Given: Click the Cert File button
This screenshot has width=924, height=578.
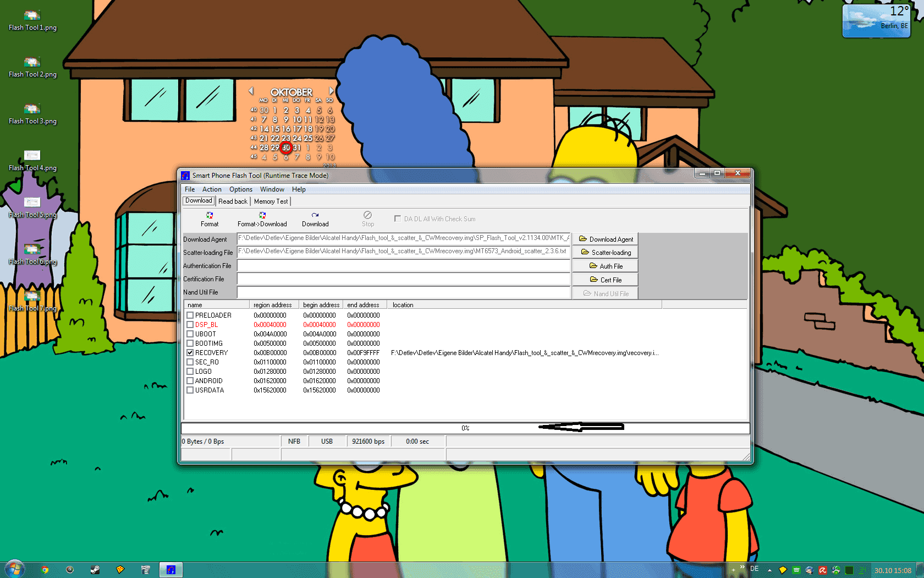Looking at the screenshot, I should pyautogui.click(x=605, y=280).
